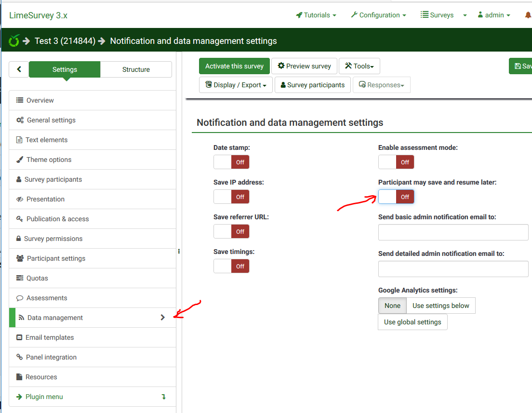Viewport: 532px width, 413px height.
Task: Open the Tools dropdown
Action: [359, 66]
